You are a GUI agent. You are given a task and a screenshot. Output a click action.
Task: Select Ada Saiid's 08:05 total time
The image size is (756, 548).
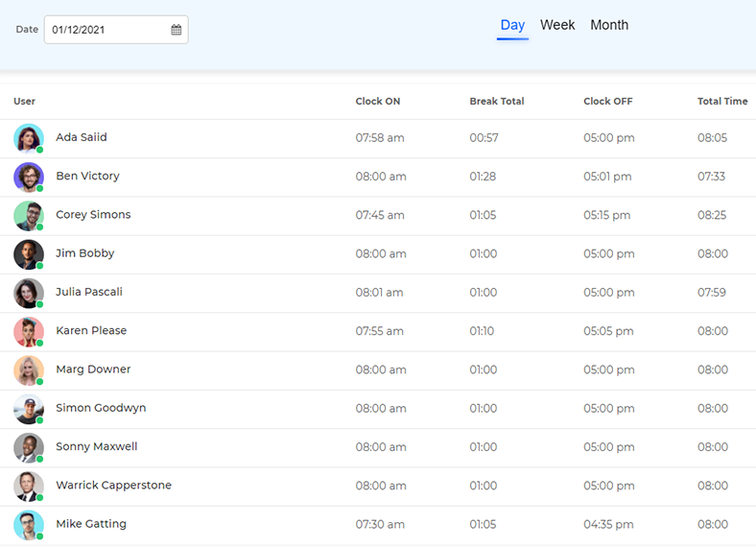[x=712, y=138]
